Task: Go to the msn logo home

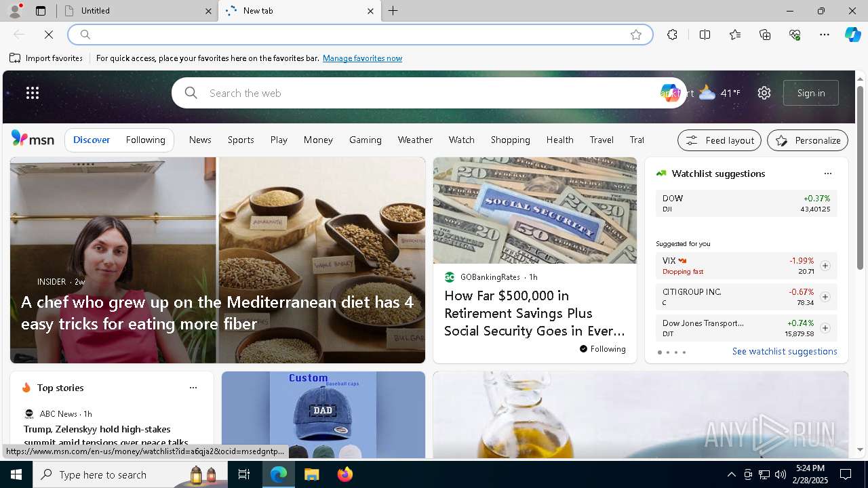Action: (x=33, y=139)
